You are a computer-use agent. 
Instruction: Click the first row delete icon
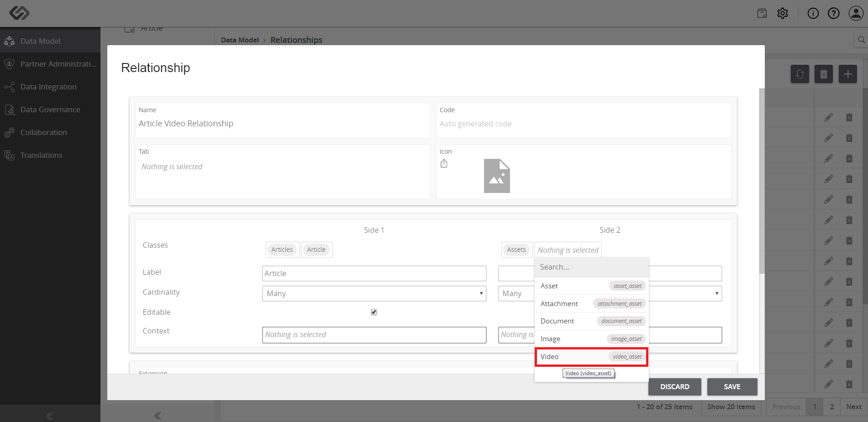point(849,117)
